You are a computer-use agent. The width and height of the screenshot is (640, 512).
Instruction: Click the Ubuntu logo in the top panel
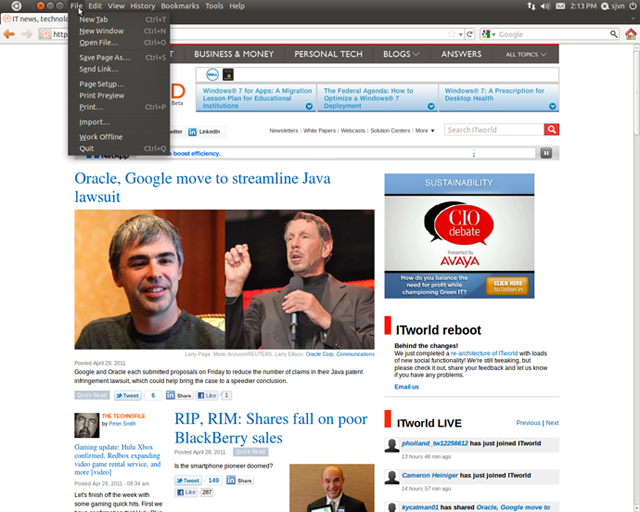point(16,6)
